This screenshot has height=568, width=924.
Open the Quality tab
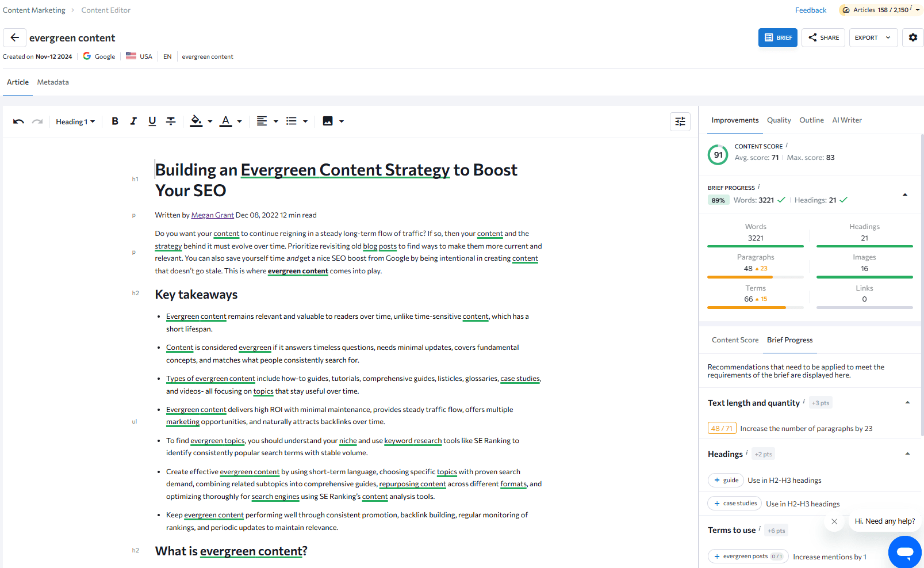tap(779, 120)
